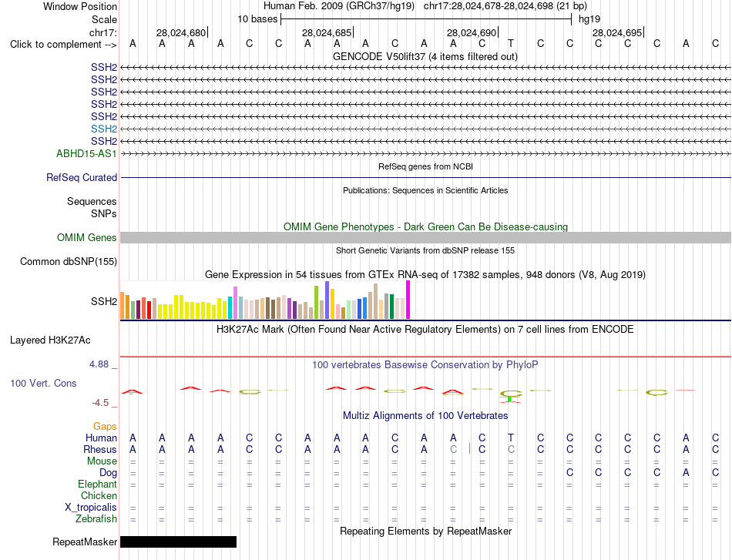Image resolution: width=732 pixels, height=560 pixels.
Task: Click the 'RefSeq genes from NCBI' title
Action: click(425, 166)
